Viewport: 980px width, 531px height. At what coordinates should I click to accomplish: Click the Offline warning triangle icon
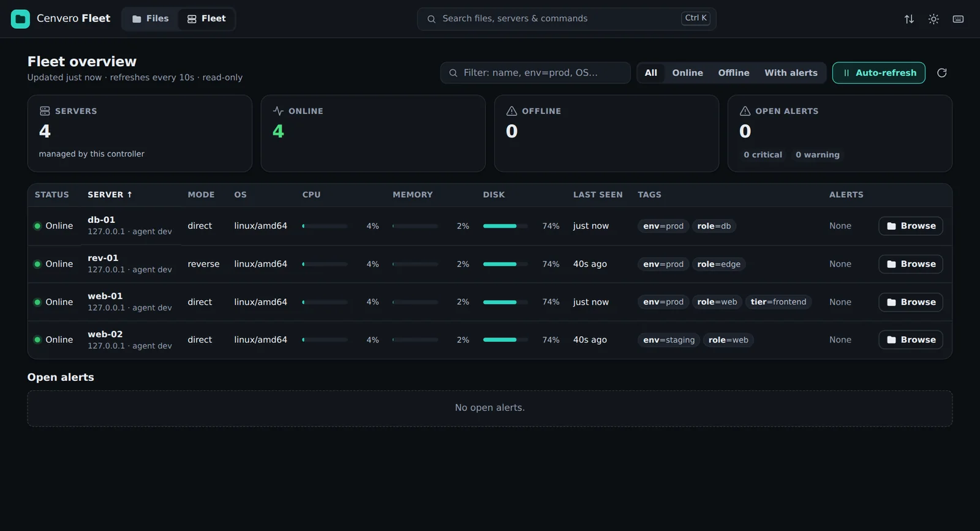pyautogui.click(x=511, y=111)
